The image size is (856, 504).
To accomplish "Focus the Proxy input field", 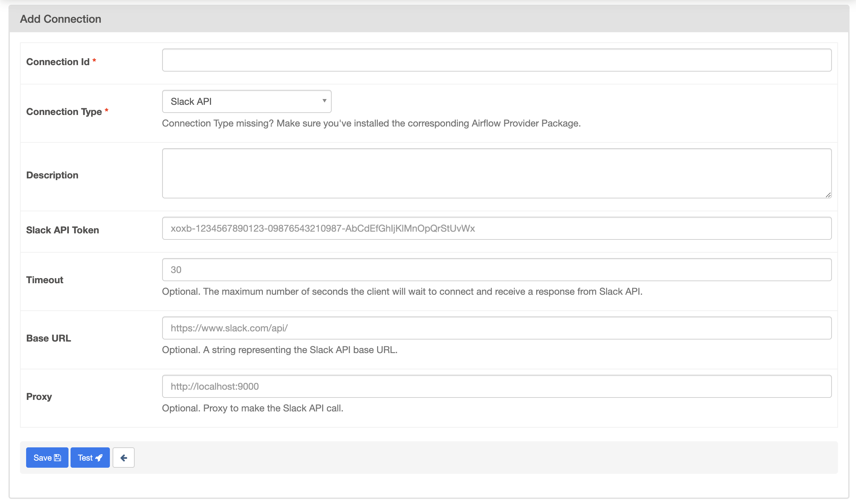I will [x=497, y=387].
